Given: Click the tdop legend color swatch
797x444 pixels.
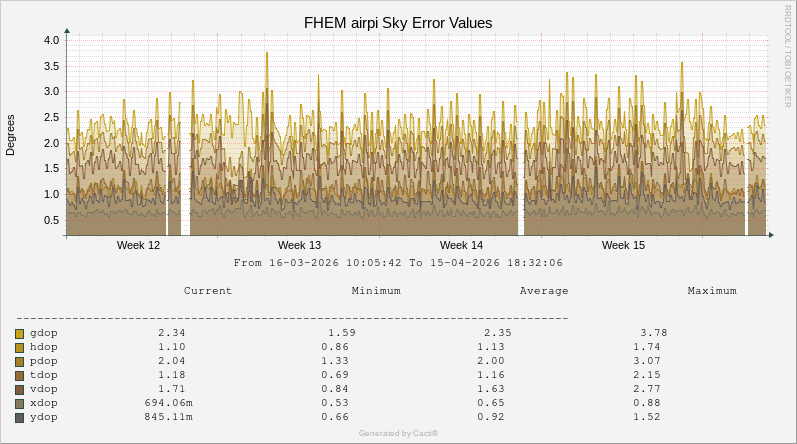Looking at the screenshot, I should [x=19, y=375].
